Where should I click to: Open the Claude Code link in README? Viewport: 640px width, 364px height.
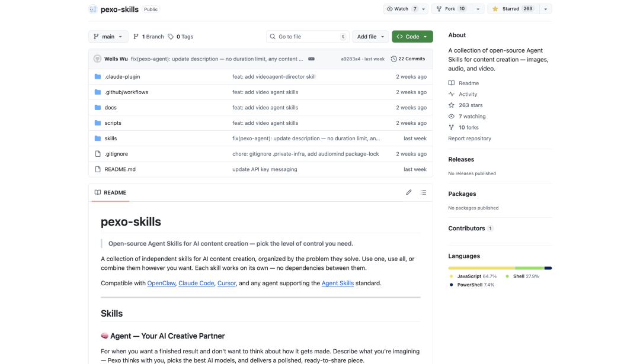coord(196,284)
